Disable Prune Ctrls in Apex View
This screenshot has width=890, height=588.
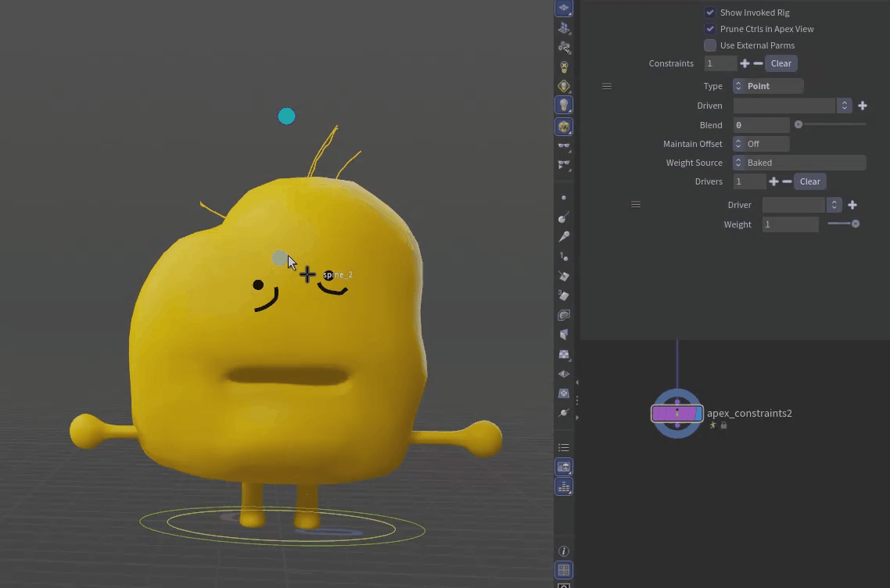(x=710, y=29)
